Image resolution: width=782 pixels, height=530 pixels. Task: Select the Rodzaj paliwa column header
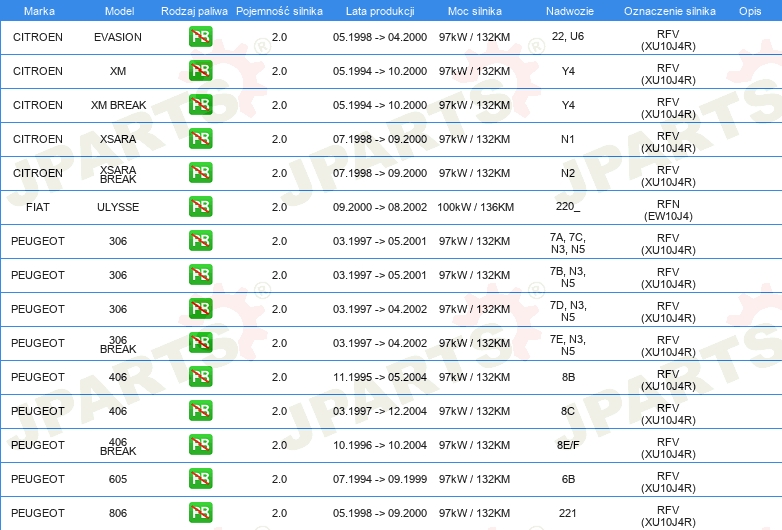(x=194, y=11)
